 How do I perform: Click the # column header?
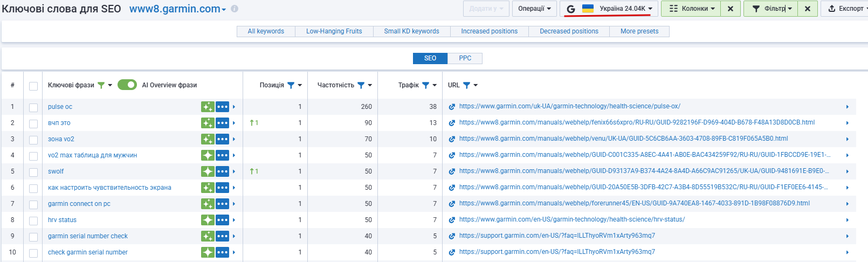12,85
